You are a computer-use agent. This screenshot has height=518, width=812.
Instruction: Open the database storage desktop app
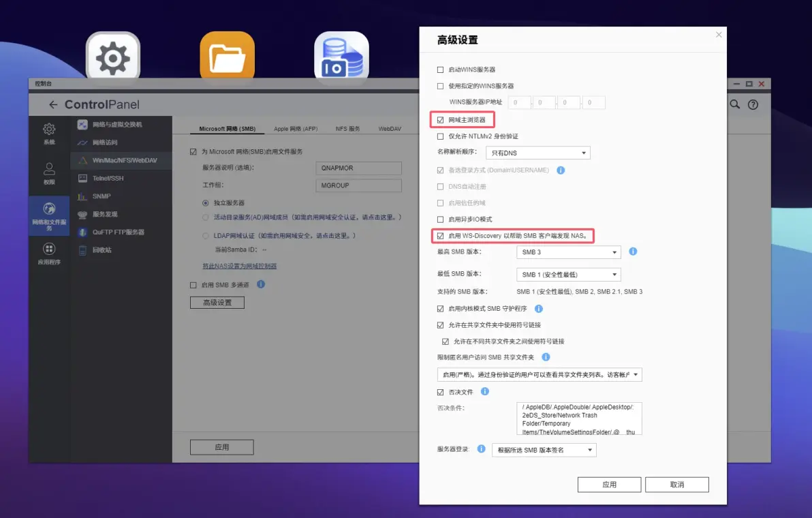(x=342, y=57)
